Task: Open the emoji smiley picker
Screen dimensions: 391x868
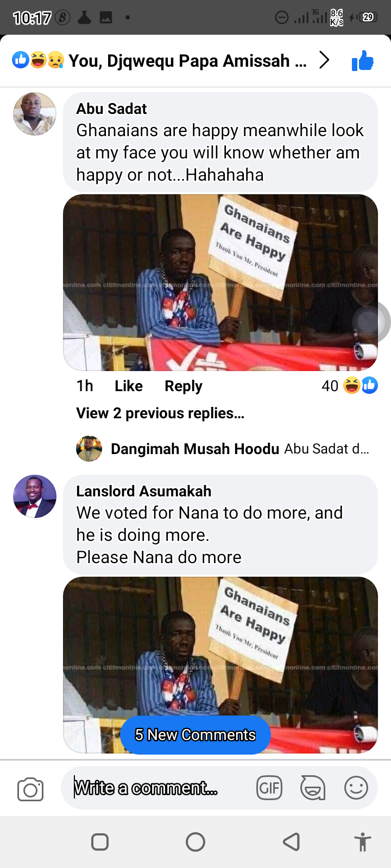Action: 356,788
